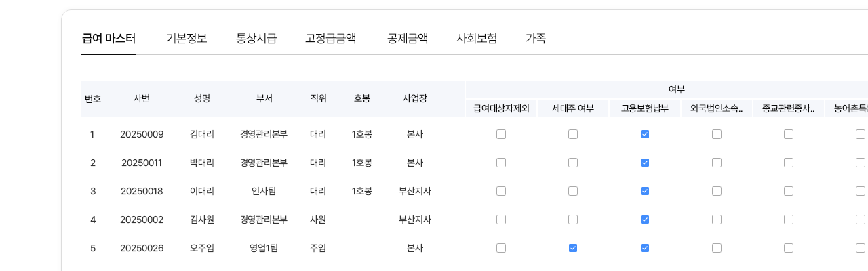Uncheck 세대주 여부 for 오주임

coord(573,248)
